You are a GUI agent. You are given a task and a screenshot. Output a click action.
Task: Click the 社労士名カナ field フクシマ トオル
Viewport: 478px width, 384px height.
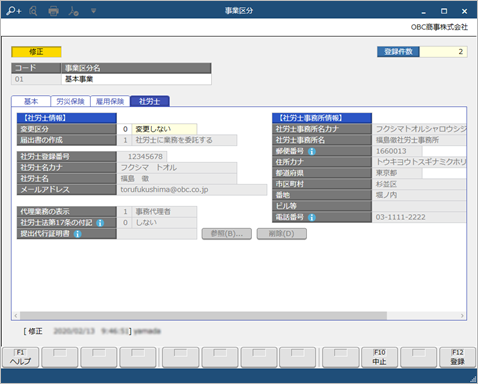[177, 167]
